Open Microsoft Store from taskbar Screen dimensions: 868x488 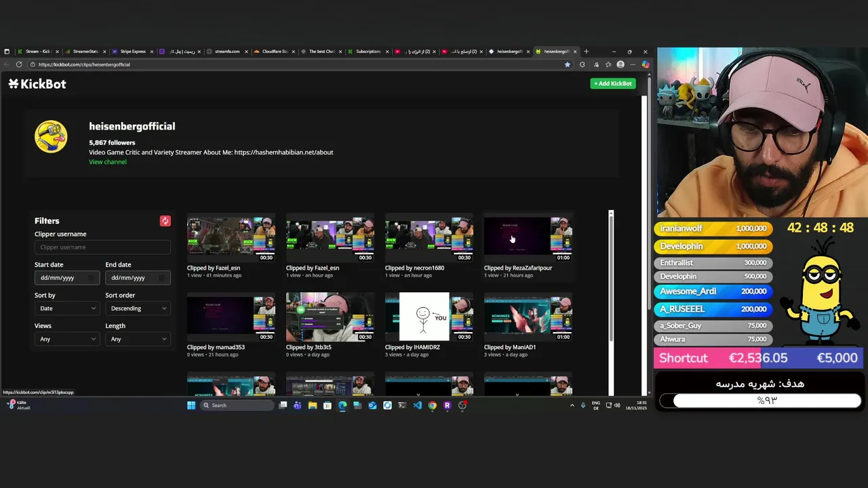pyautogui.click(x=327, y=405)
